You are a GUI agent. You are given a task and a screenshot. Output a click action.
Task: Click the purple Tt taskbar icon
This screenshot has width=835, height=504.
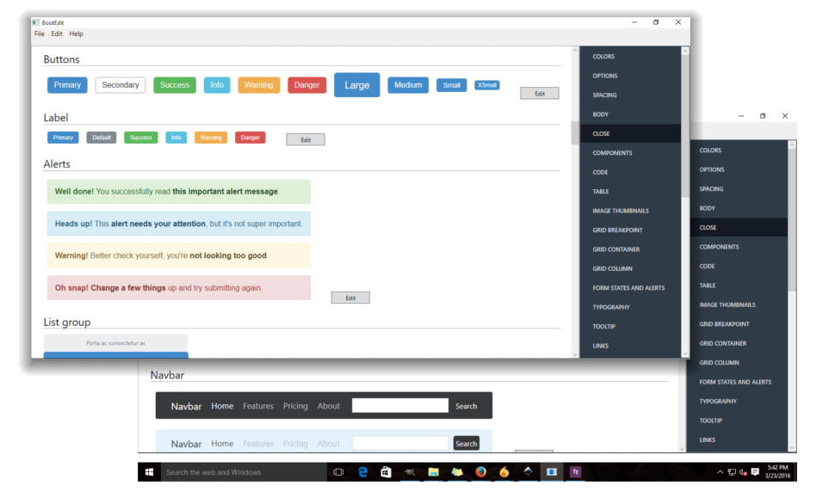pyautogui.click(x=575, y=472)
